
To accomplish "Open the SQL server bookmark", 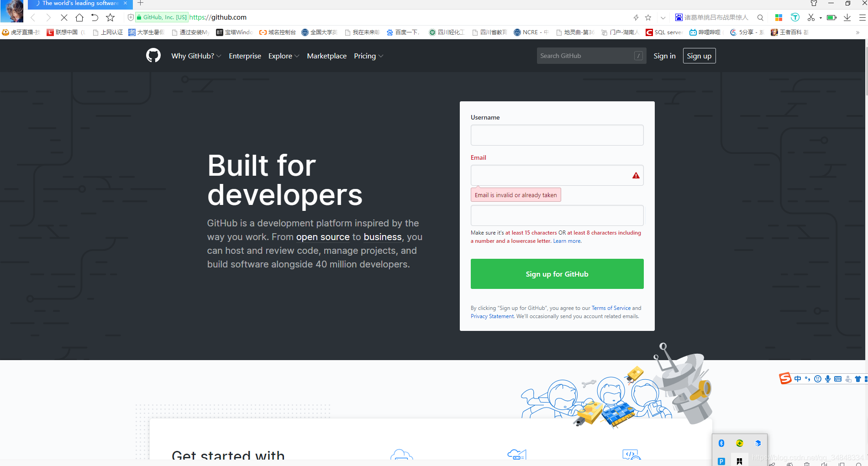I will click(664, 32).
